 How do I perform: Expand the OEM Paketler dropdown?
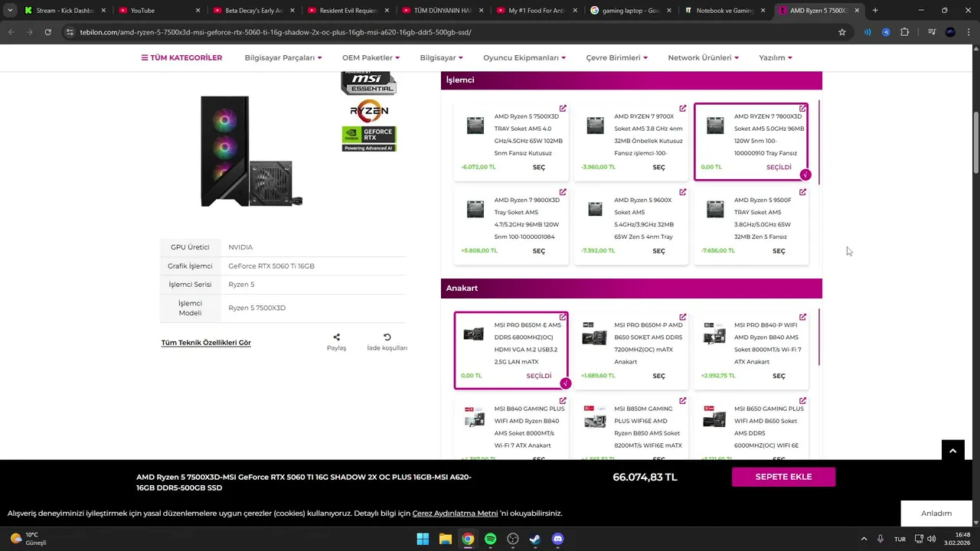[371, 57]
